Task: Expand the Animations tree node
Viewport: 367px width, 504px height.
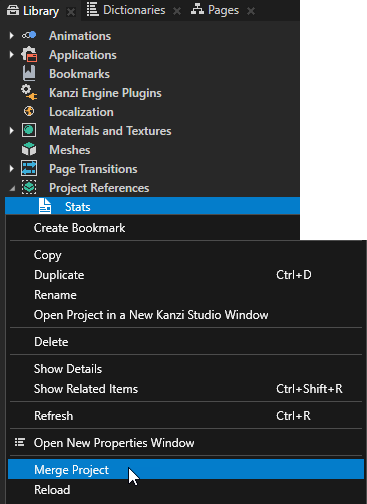Action: pos(12,35)
